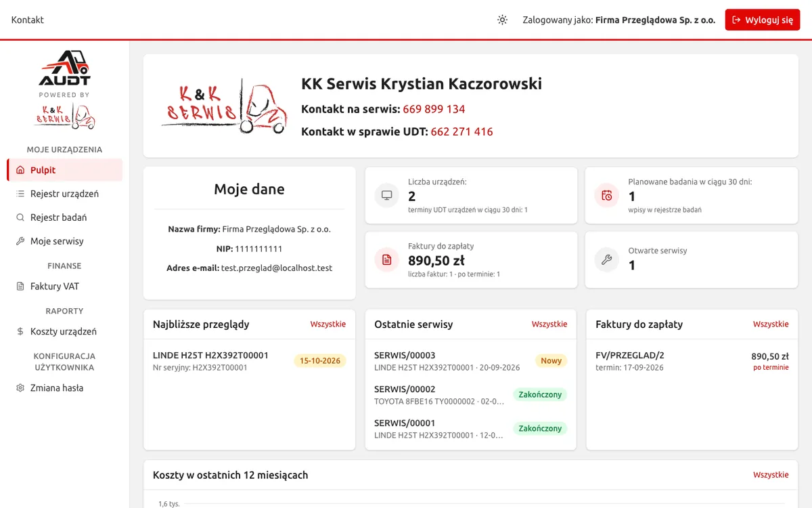Click the Nowy status badge
812x508 pixels.
(551, 361)
